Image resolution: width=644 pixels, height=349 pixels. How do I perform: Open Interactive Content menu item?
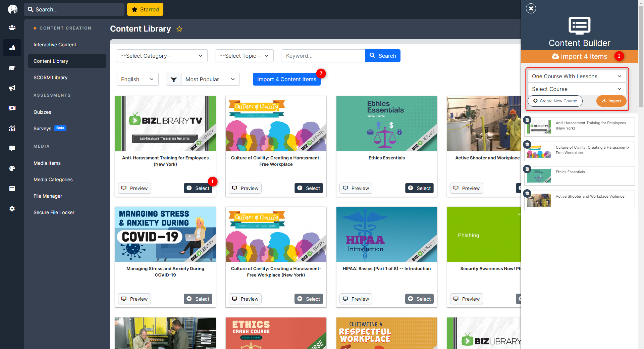[55, 45]
